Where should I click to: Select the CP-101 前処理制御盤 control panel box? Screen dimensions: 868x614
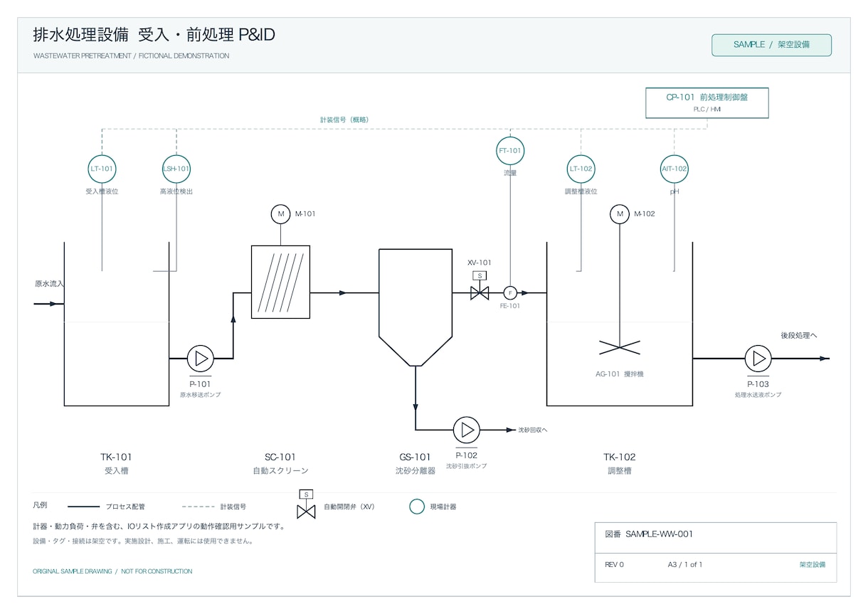point(707,102)
